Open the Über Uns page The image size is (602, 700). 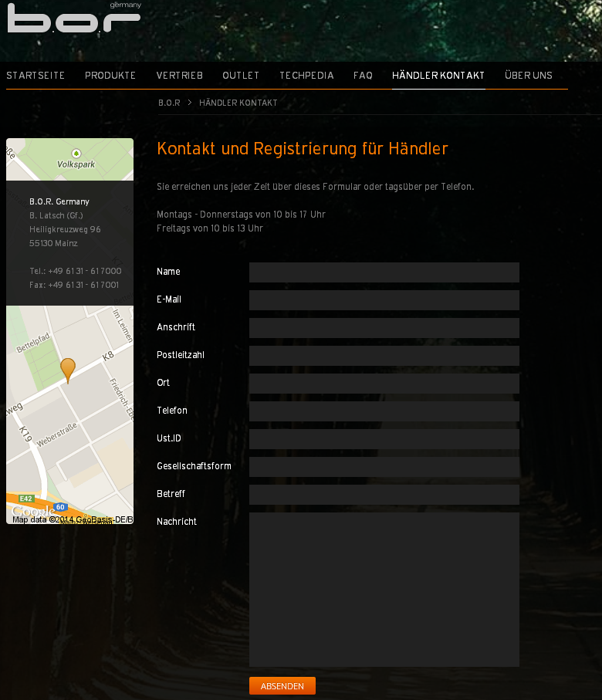[x=529, y=76]
